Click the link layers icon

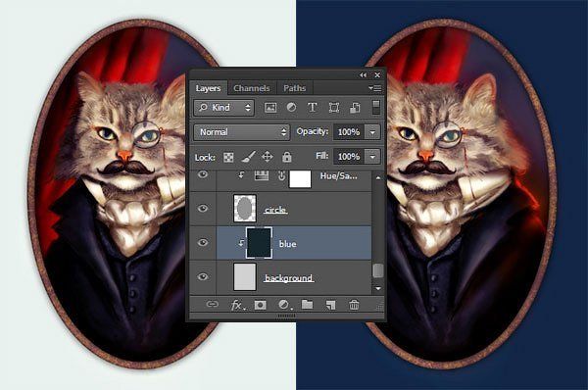(x=213, y=304)
